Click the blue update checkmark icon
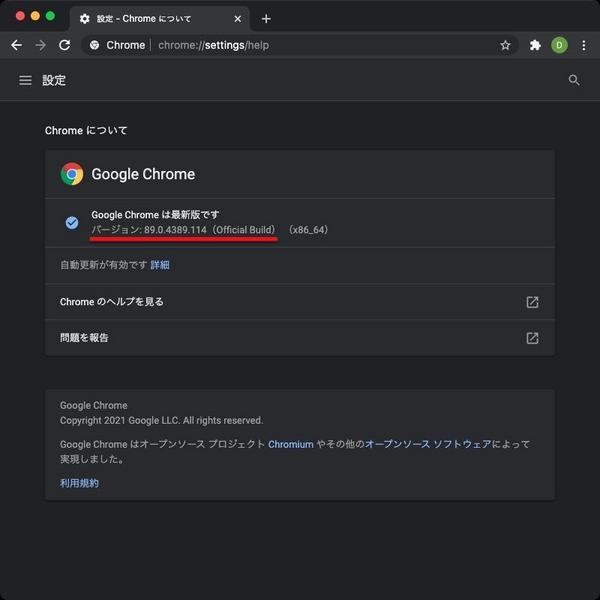This screenshot has height=600, width=600. click(x=72, y=222)
